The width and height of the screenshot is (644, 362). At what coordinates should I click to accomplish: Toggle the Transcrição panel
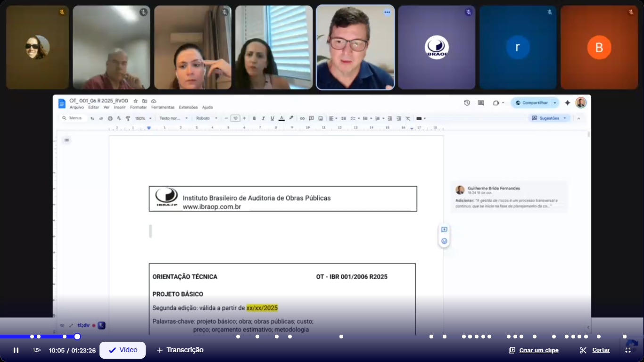pos(180,350)
